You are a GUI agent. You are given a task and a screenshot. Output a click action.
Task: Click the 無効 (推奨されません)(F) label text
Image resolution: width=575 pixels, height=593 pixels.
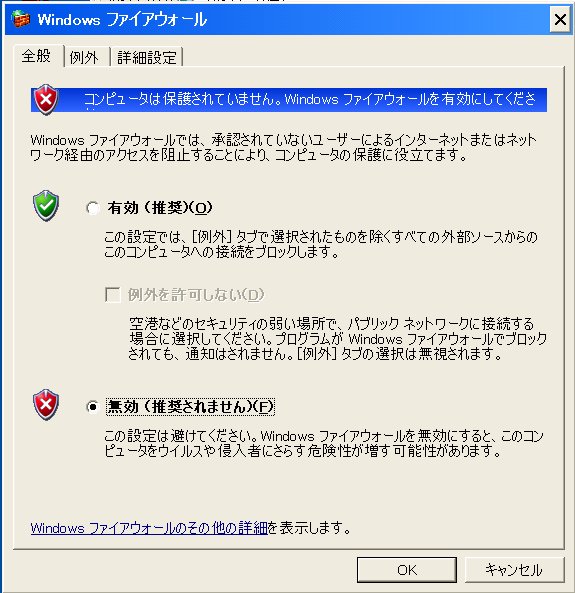pos(190,407)
